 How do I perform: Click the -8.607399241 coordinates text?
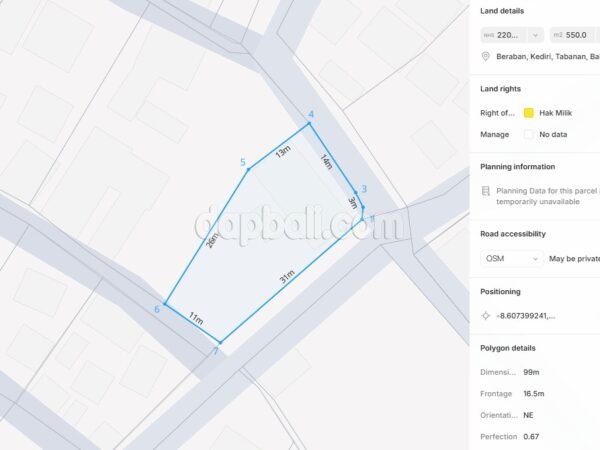point(526,316)
